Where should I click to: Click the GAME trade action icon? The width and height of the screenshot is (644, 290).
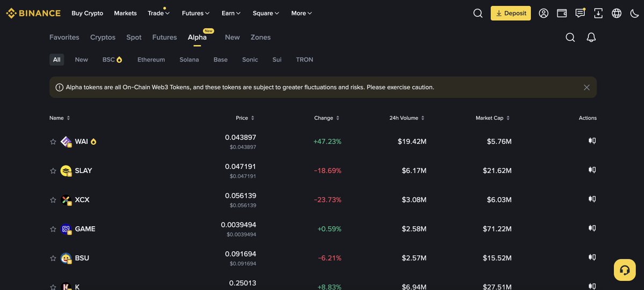[x=592, y=228]
